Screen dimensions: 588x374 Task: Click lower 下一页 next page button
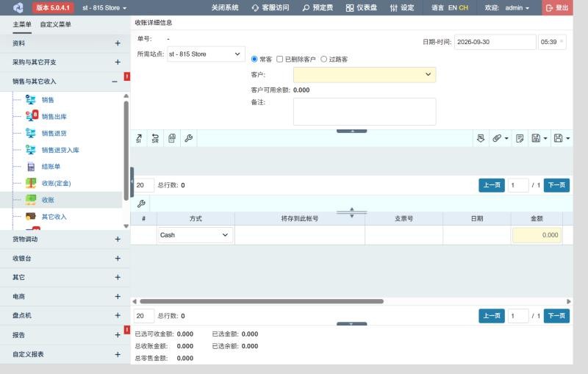click(x=556, y=316)
